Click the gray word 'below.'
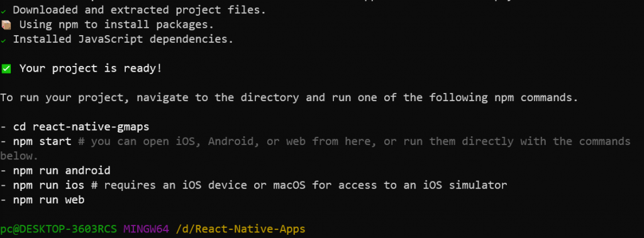Screen dimensions: 644x238 [19, 156]
